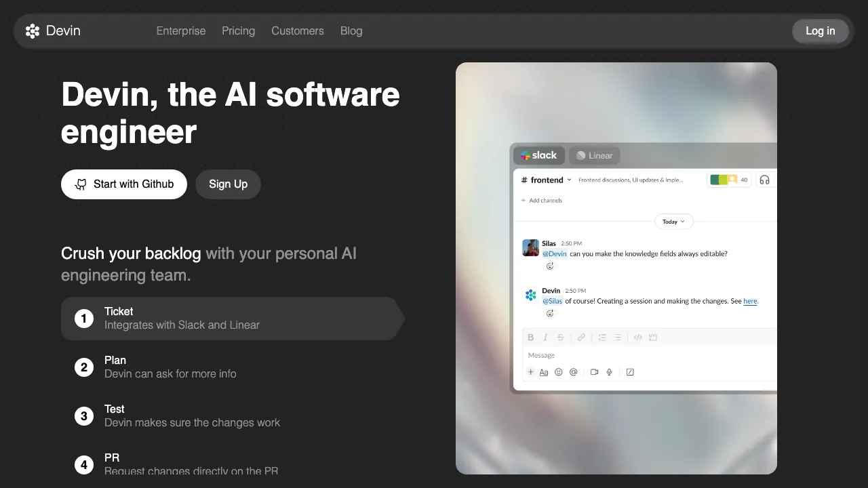Switch to the Linear tab
The height and width of the screenshot is (488, 868).
(594, 155)
